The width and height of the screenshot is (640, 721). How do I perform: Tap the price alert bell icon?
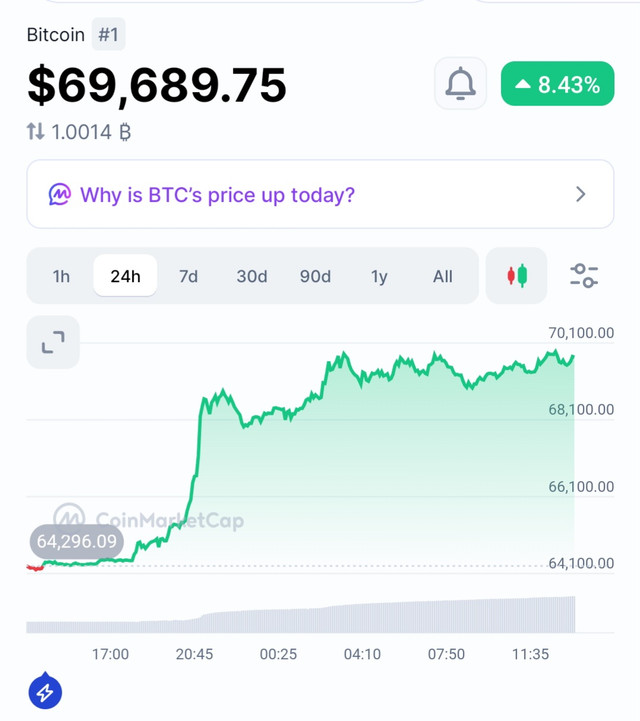(x=460, y=83)
